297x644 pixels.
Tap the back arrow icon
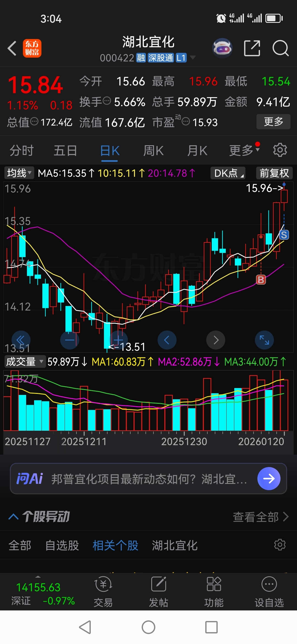12,48
